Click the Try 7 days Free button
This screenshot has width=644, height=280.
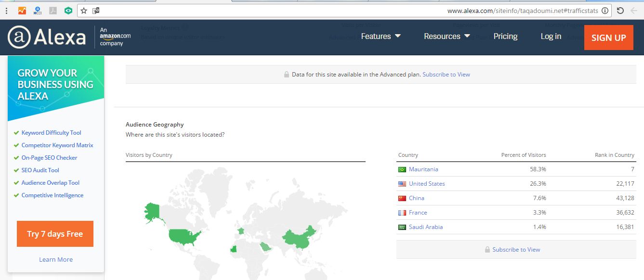tap(55, 234)
